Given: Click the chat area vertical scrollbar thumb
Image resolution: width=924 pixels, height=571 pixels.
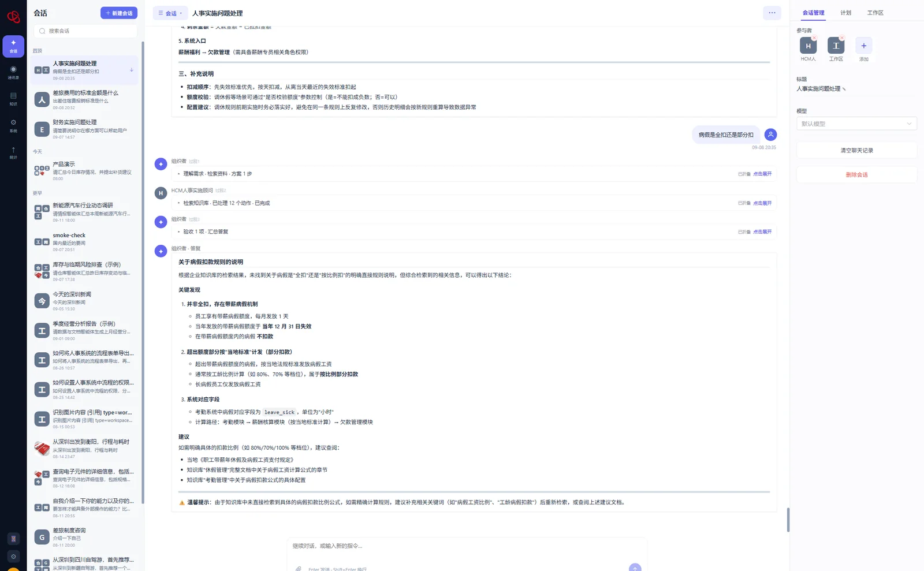Looking at the screenshot, I should (788, 520).
